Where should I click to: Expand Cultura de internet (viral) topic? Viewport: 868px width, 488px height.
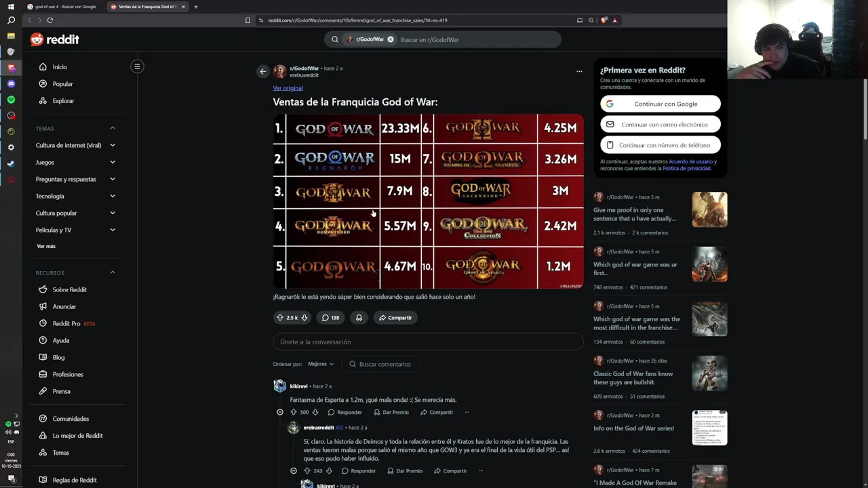75,145
